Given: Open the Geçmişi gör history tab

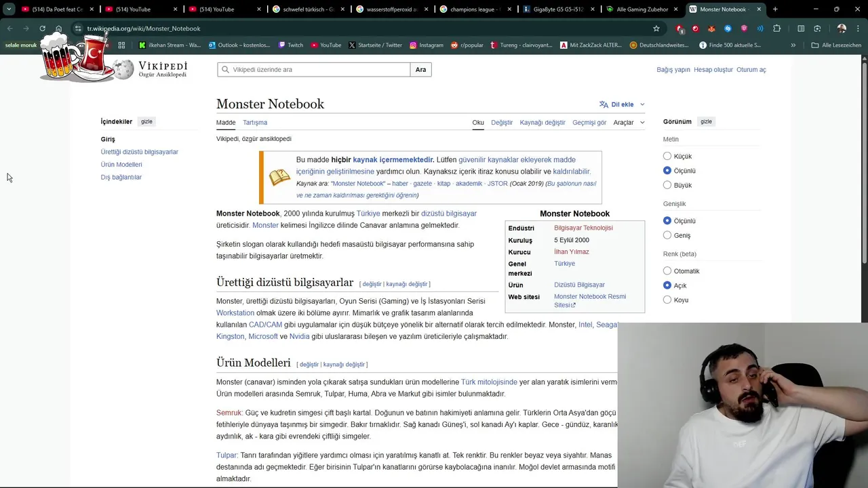Looking at the screenshot, I should tap(589, 123).
